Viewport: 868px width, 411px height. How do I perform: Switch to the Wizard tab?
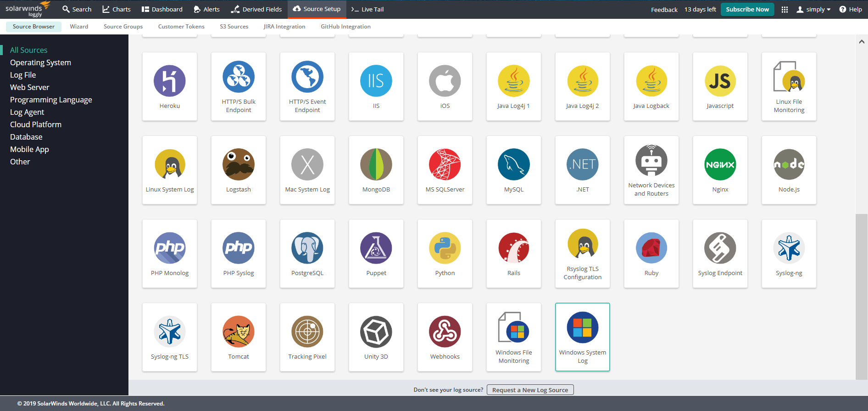(x=79, y=27)
